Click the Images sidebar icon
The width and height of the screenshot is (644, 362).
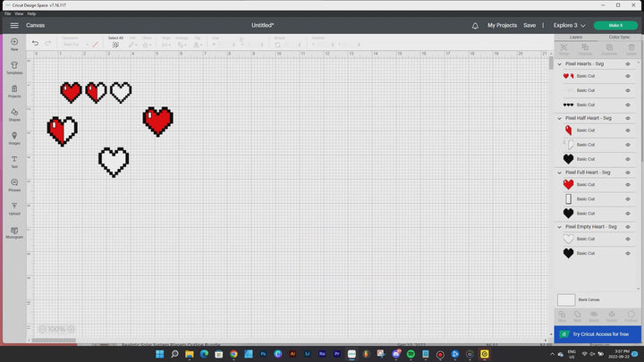pyautogui.click(x=14, y=137)
